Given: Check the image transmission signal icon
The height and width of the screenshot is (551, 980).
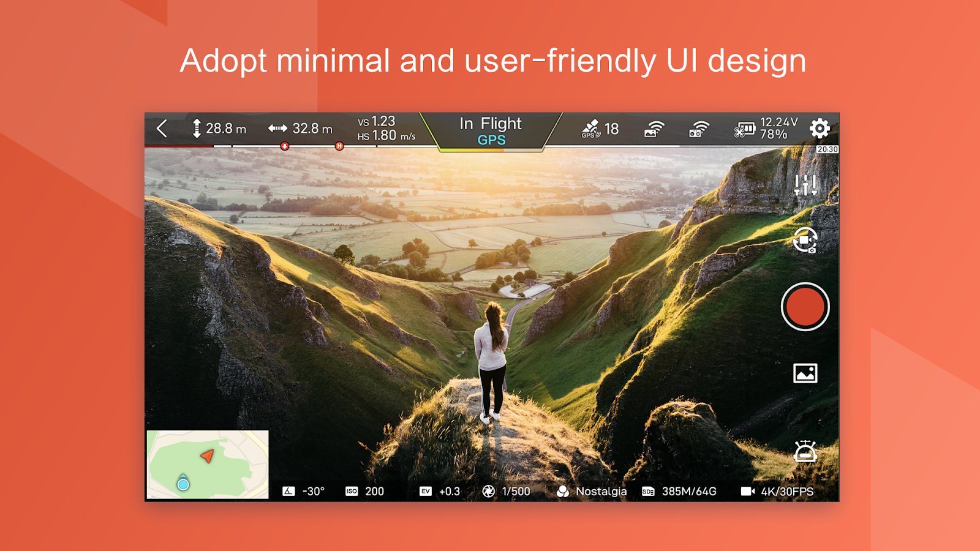Looking at the screenshot, I should tap(654, 129).
